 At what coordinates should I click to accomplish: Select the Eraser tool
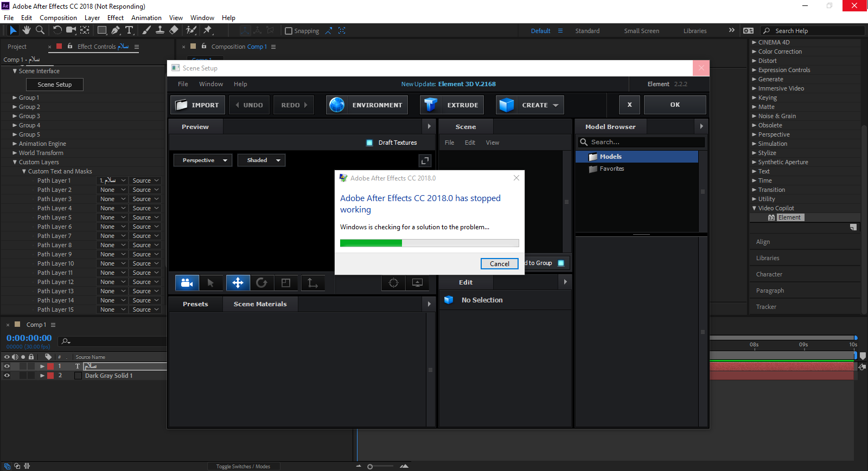[174, 30]
